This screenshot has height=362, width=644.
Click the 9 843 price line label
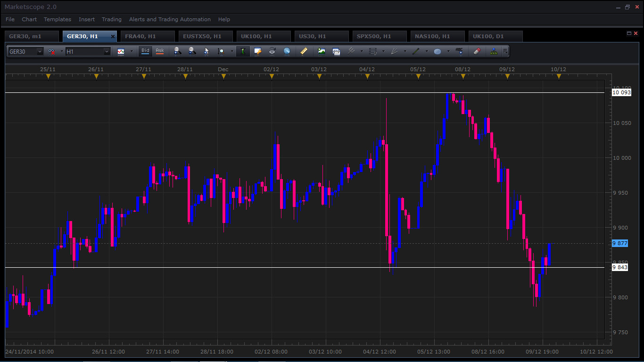(619, 267)
